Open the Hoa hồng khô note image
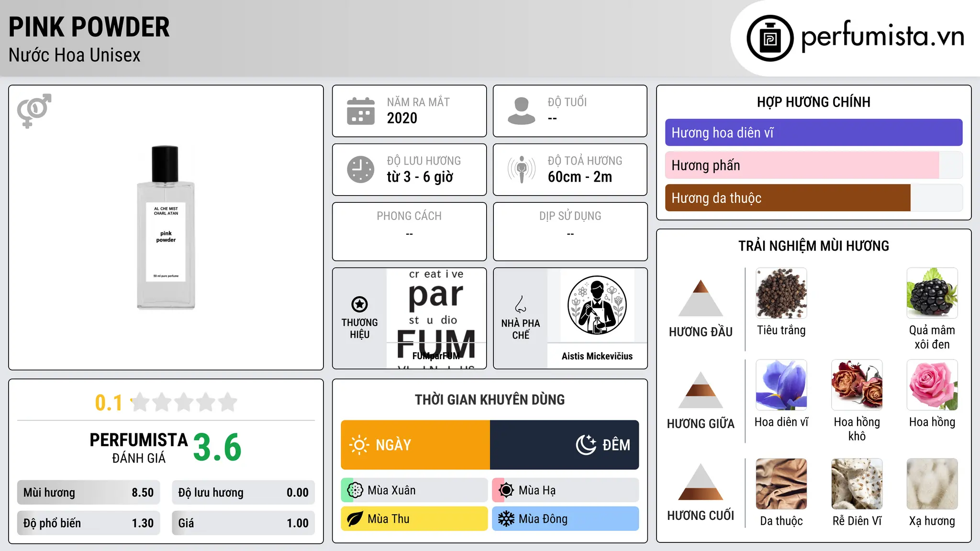This screenshot has width=980, height=551. pyautogui.click(x=857, y=385)
